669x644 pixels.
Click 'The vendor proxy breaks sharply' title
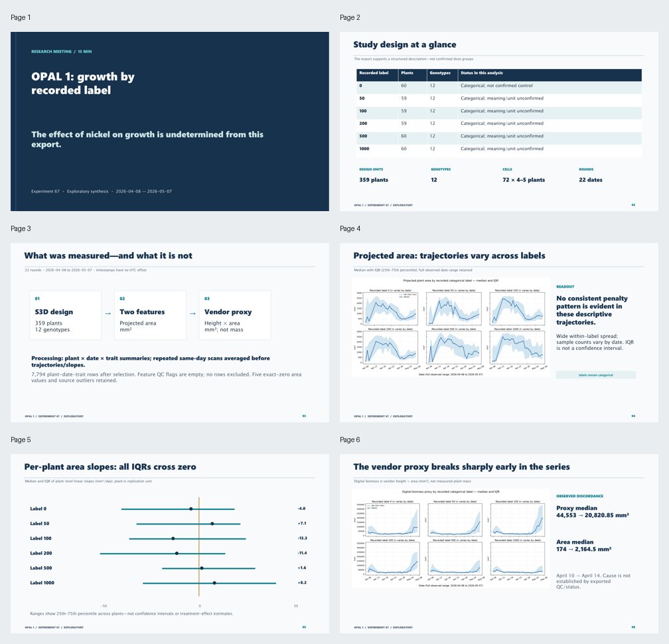pyautogui.click(x=462, y=467)
